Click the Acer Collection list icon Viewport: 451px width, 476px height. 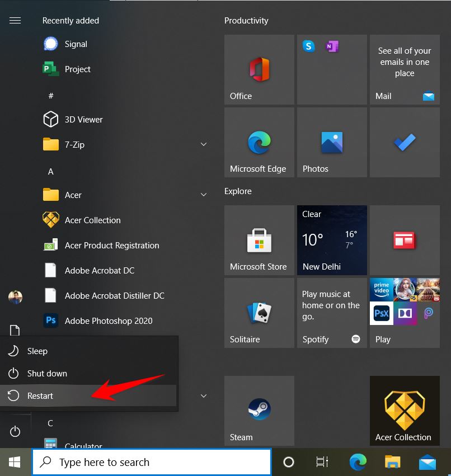51,220
